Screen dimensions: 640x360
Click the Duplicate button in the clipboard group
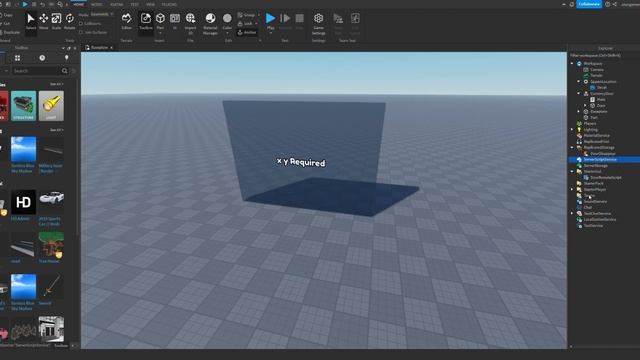[x=9, y=32]
